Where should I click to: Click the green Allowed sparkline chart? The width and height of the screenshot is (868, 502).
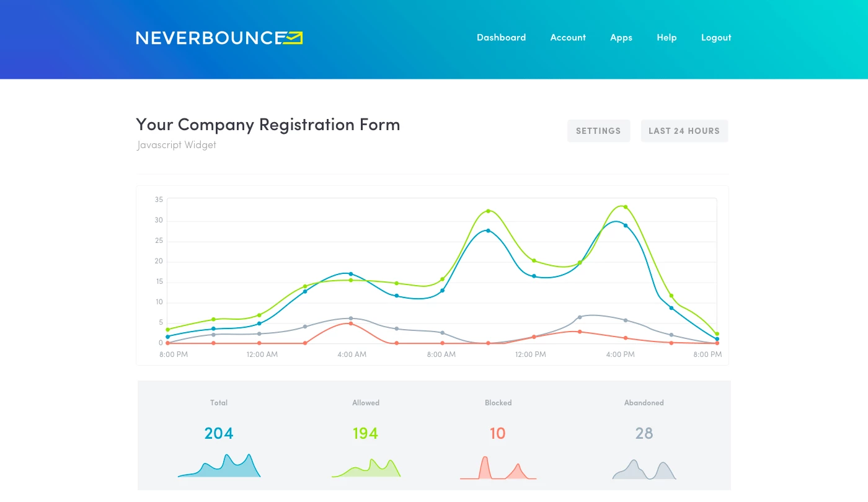tap(366, 469)
